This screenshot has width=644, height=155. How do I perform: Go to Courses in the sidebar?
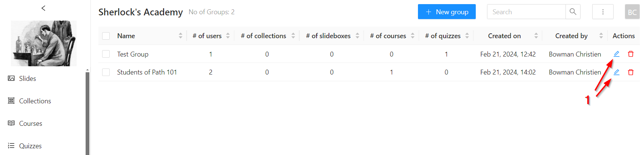(30, 123)
